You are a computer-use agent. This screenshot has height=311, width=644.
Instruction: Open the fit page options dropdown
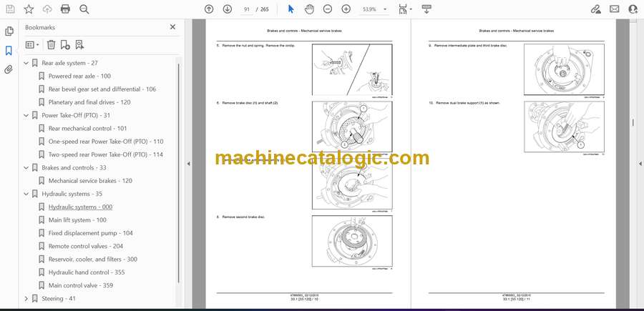[406, 9]
